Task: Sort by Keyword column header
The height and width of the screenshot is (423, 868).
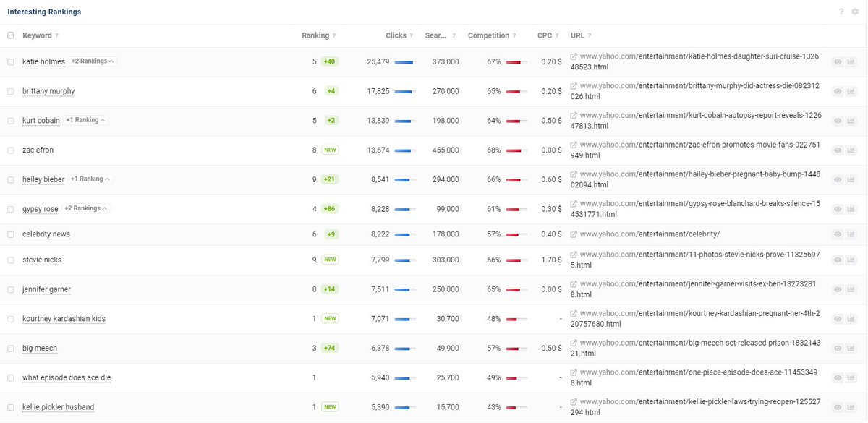Action: 37,35
